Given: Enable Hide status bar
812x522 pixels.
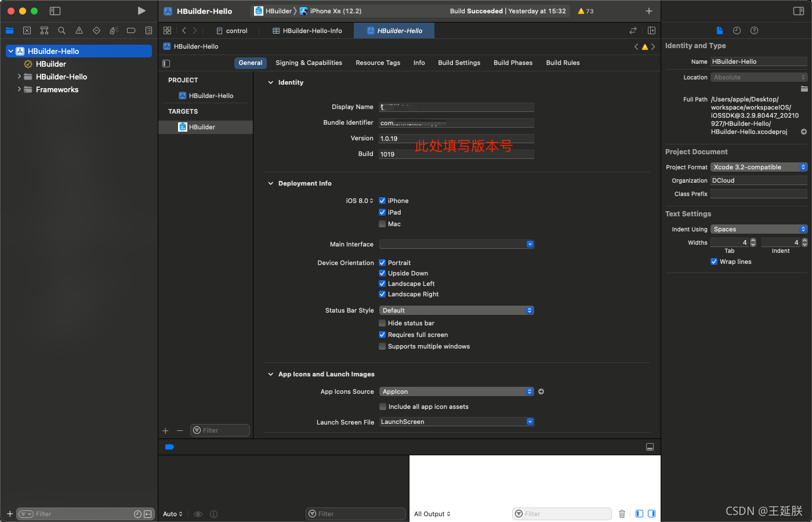Looking at the screenshot, I should pyautogui.click(x=382, y=323).
